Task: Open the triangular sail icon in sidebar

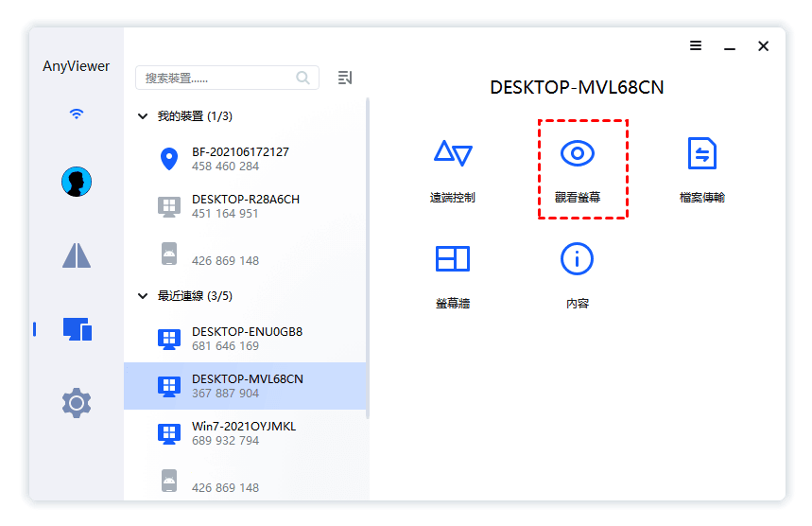Action: pyautogui.click(x=77, y=255)
